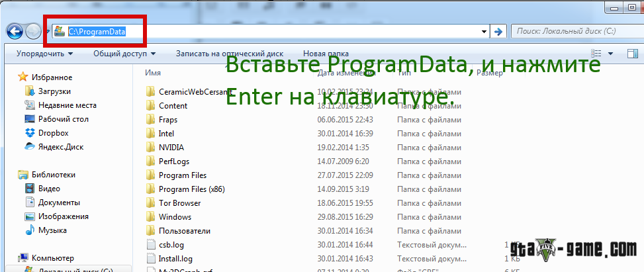Open the Документы library
Screen dimensions: 644x272
[x=59, y=203]
